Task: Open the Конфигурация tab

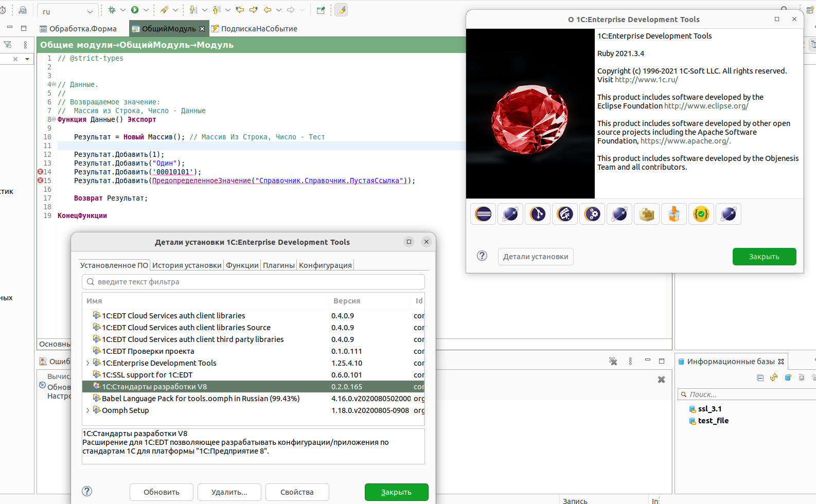Action: coord(325,265)
